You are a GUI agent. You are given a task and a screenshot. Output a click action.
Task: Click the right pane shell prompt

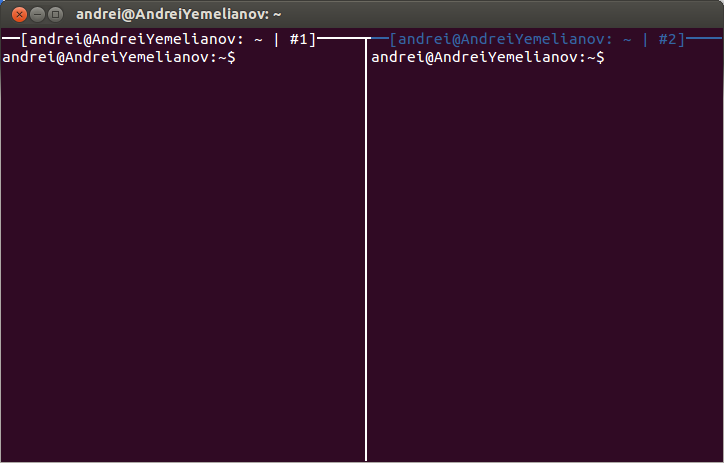tap(487, 58)
